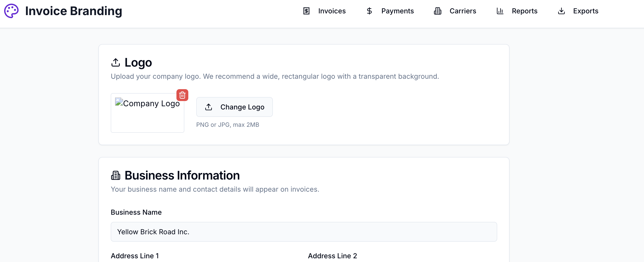Image resolution: width=644 pixels, height=262 pixels.
Task: Select the Yellow Brick Road Inc. text
Action: tap(153, 232)
